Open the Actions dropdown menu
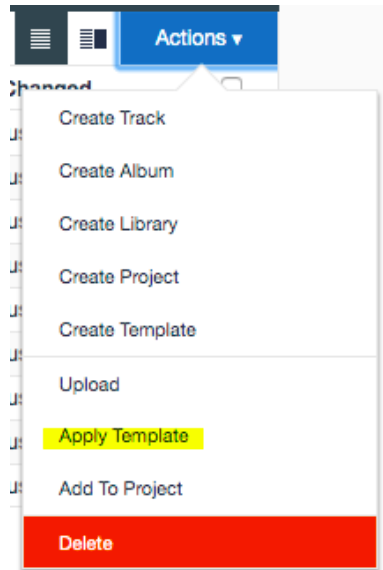Image resolution: width=383 pixels, height=570 pixels. 199,38
